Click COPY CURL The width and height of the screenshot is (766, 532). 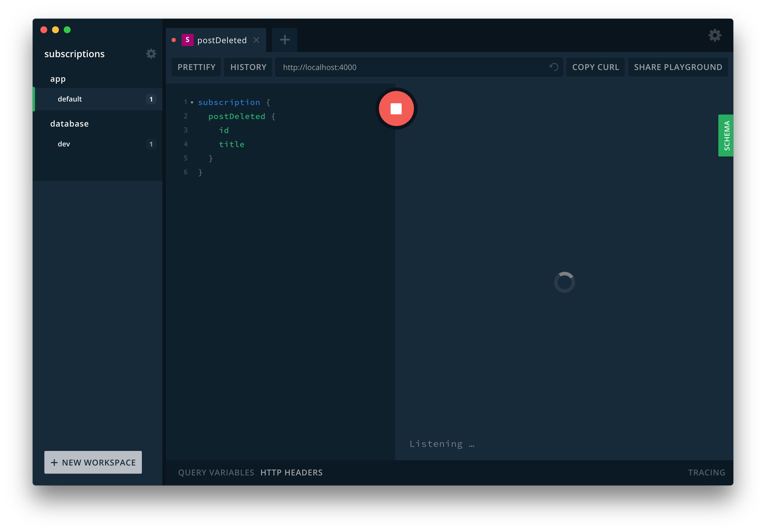coord(595,67)
